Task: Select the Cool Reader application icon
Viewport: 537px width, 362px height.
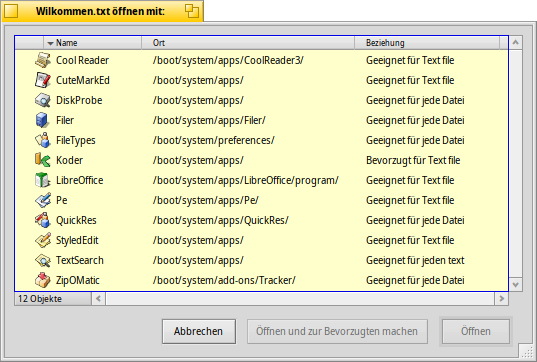Action: coord(43,60)
